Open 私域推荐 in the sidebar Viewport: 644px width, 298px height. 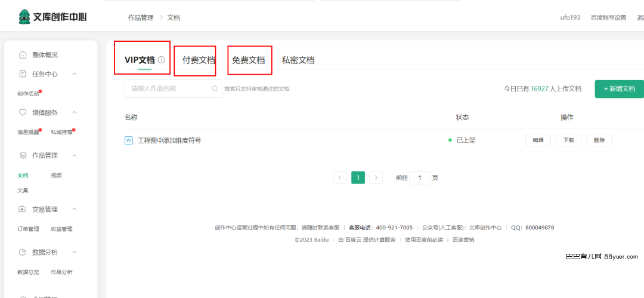coord(61,133)
